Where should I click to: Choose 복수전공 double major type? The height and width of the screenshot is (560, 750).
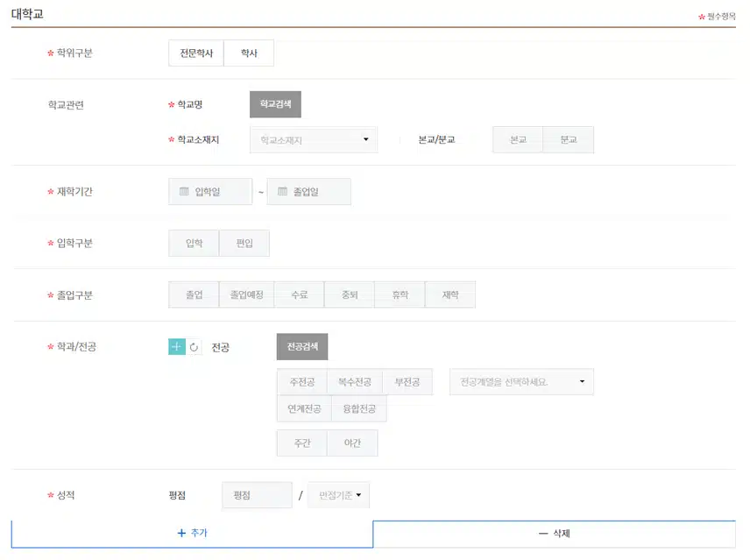coord(355,381)
